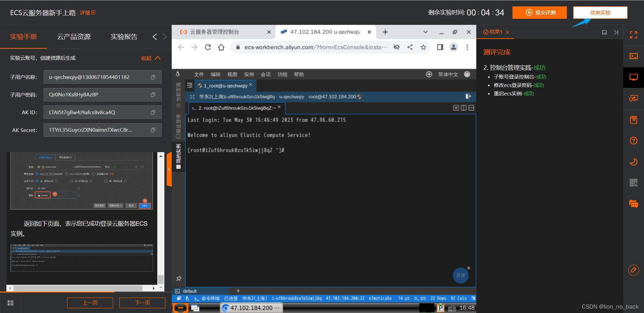Collapse the account info with 收起
Screen dimensions: 644x313
[x=151, y=58]
